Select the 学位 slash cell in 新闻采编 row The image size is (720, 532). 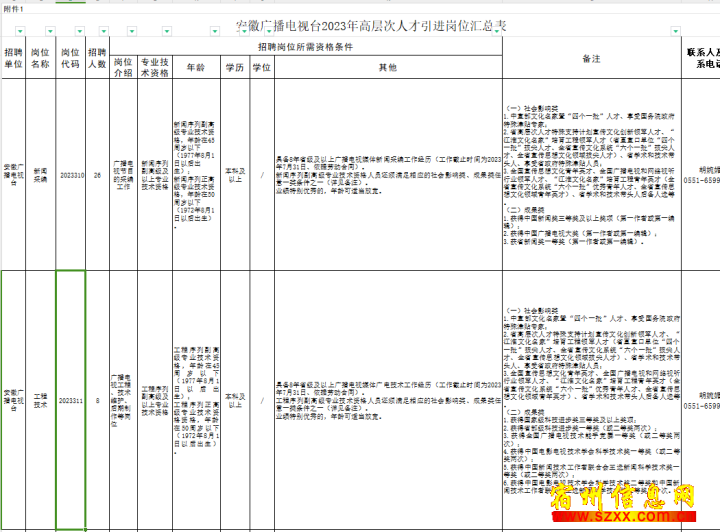pos(262,174)
